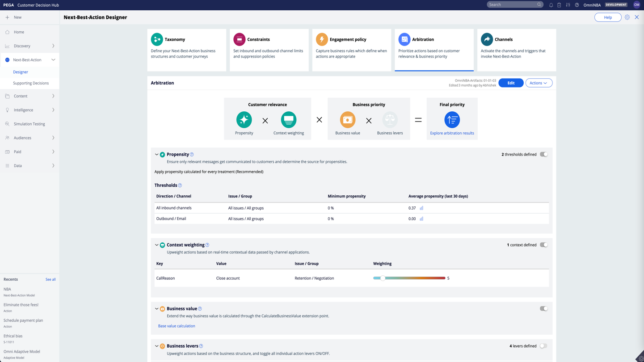Screen dimensions: 644x362
Task: Click the CallReason weighting slider handle
Action: [383, 278]
